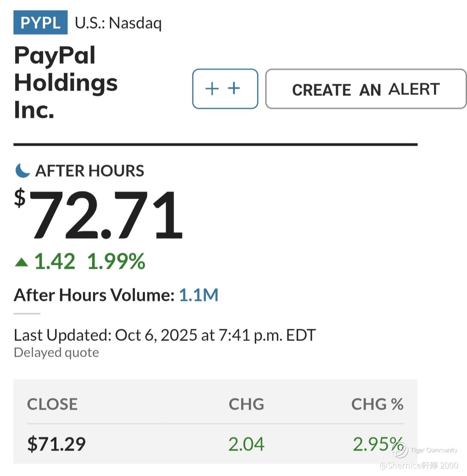The height and width of the screenshot is (476, 467).
Task: Click the PYPL ticker badge
Action: [x=40, y=22]
